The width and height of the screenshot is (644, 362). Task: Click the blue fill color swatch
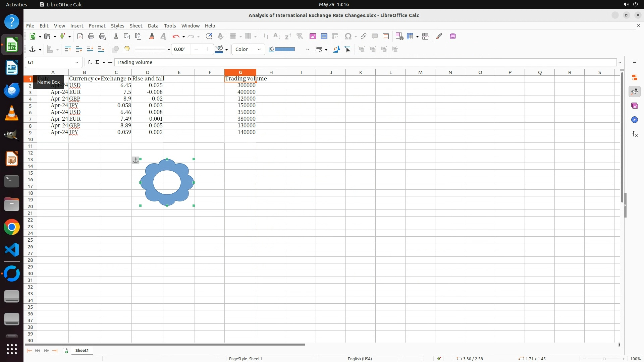pyautogui.click(x=284, y=50)
